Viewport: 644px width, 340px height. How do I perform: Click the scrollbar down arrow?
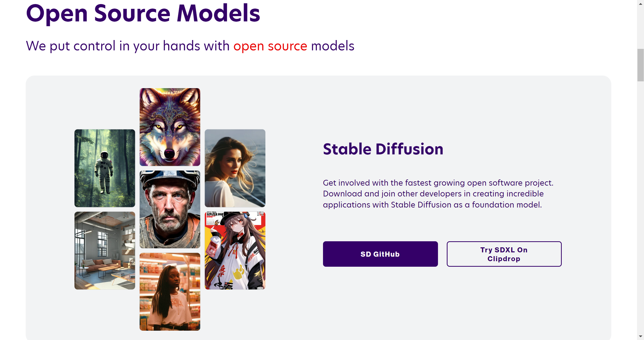click(640, 336)
